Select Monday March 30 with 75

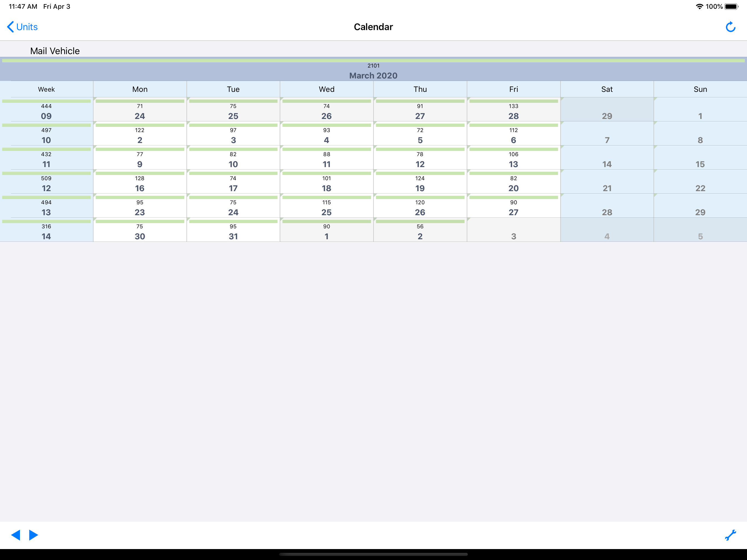tap(140, 230)
